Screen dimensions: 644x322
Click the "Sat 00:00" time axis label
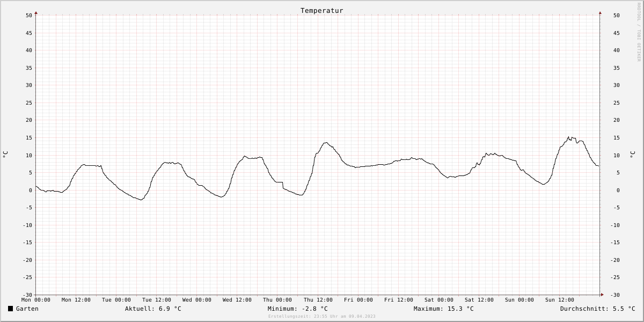tap(439, 300)
